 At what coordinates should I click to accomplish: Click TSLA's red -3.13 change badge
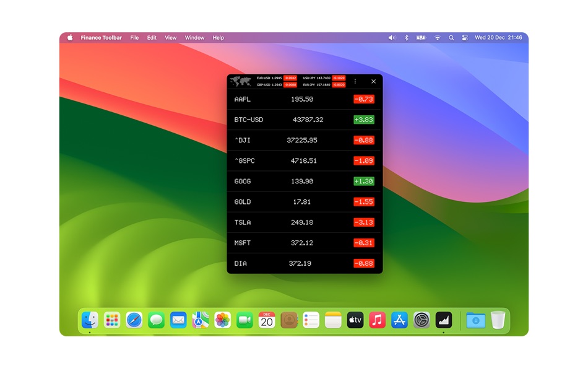click(364, 222)
